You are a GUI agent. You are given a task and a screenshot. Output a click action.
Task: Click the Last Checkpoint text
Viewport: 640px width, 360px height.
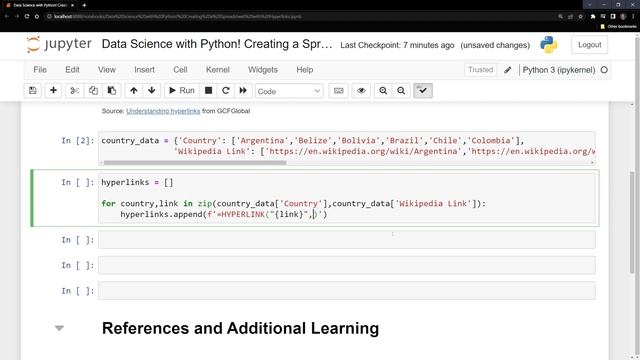pos(397,45)
